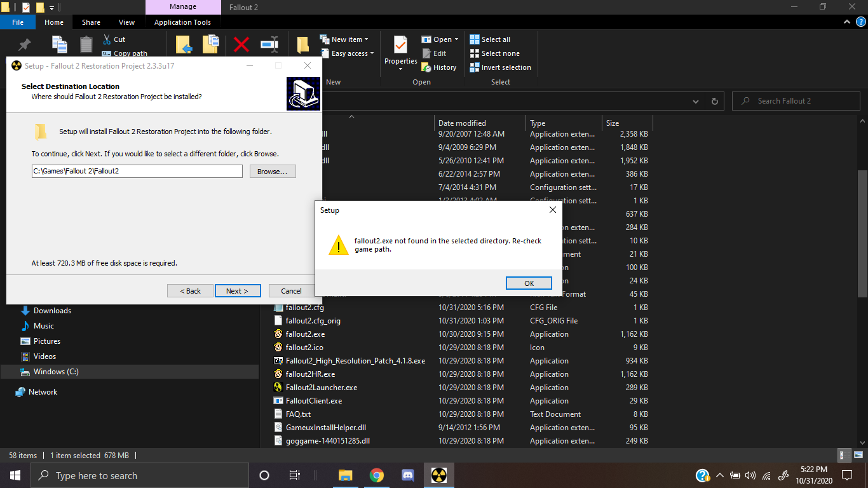The height and width of the screenshot is (488, 868).
Task: Click the New folder quick access toolbar icon
Action: (39, 8)
